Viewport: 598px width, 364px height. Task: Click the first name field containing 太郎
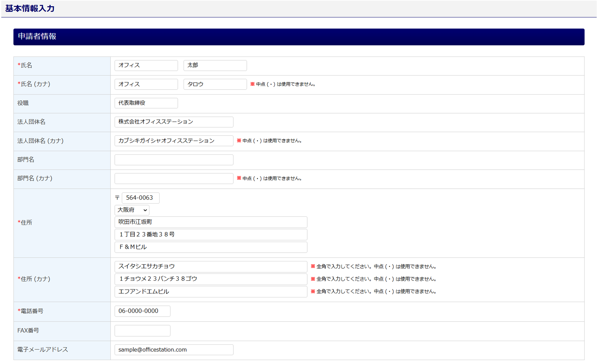coord(215,65)
